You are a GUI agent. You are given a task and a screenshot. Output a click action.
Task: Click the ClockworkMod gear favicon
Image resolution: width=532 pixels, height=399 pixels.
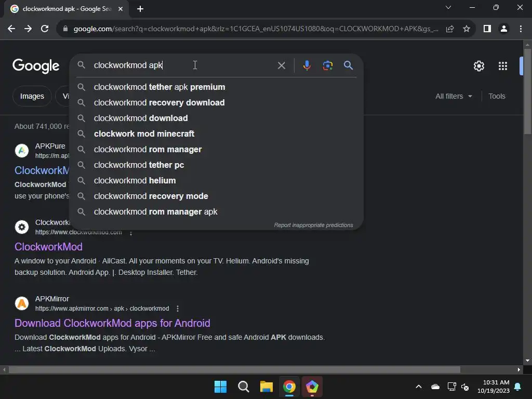22,227
